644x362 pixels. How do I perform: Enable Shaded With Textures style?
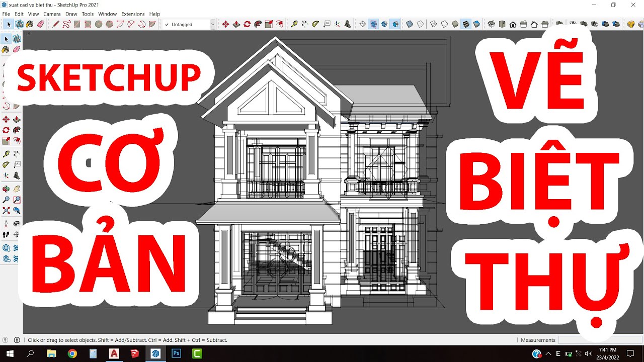[466, 24]
